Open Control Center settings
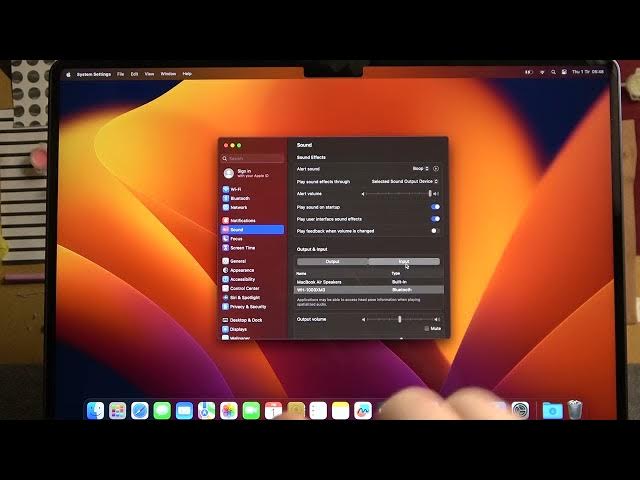This screenshot has width=640, height=480. (x=241, y=288)
